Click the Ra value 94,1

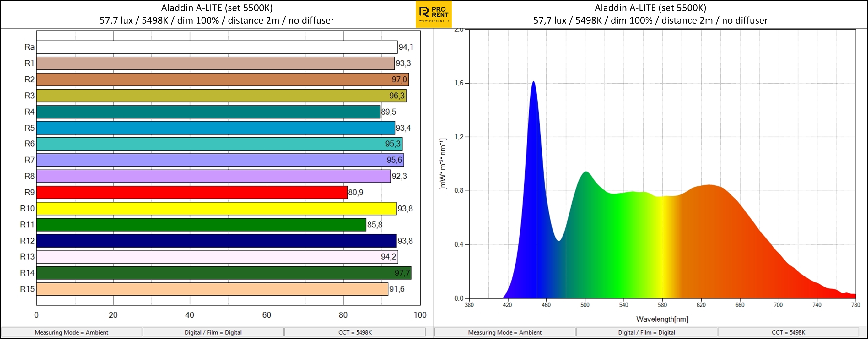click(x=406, y=47)
